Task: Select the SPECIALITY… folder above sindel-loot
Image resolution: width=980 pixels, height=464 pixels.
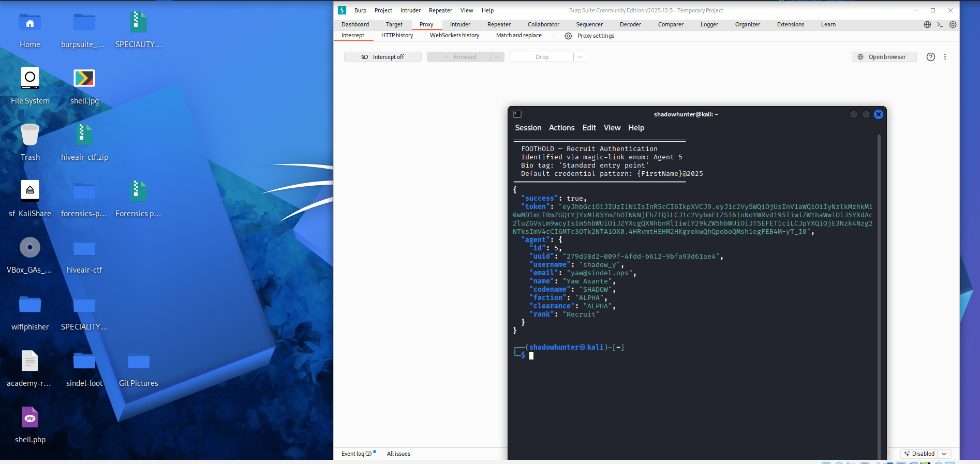Action: click(x=84, y=304)
